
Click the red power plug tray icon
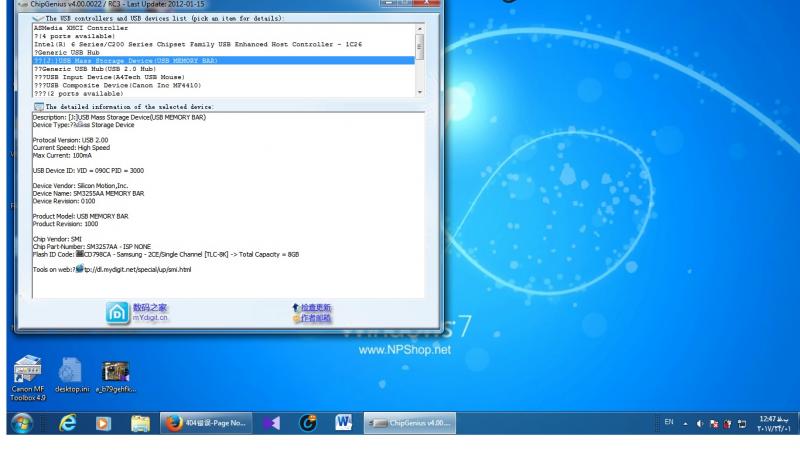[x=728, y=423]
